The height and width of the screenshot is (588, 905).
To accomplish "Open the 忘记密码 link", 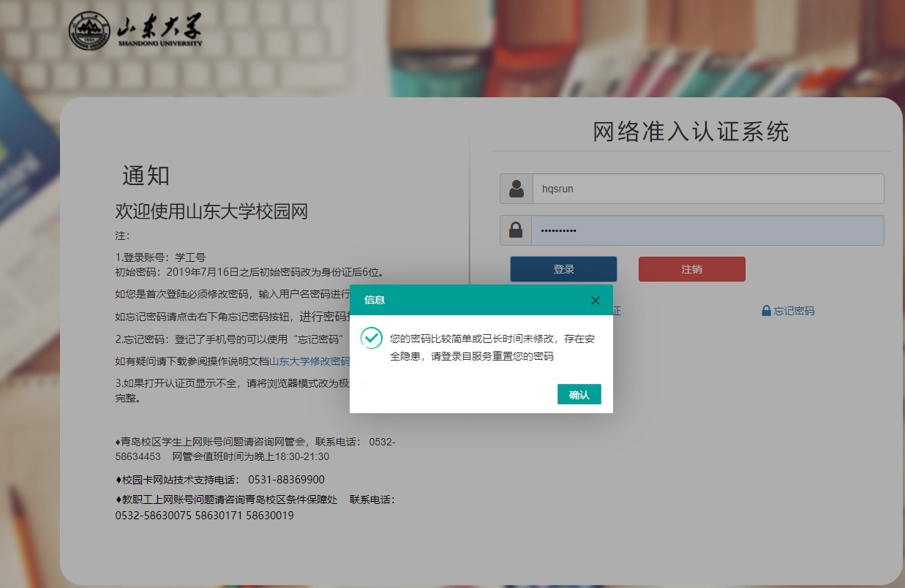I will coord(794,311).
